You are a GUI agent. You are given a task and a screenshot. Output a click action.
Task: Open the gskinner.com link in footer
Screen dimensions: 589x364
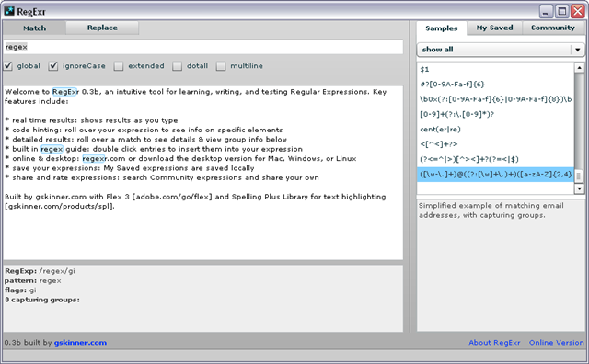pos(80,343)
